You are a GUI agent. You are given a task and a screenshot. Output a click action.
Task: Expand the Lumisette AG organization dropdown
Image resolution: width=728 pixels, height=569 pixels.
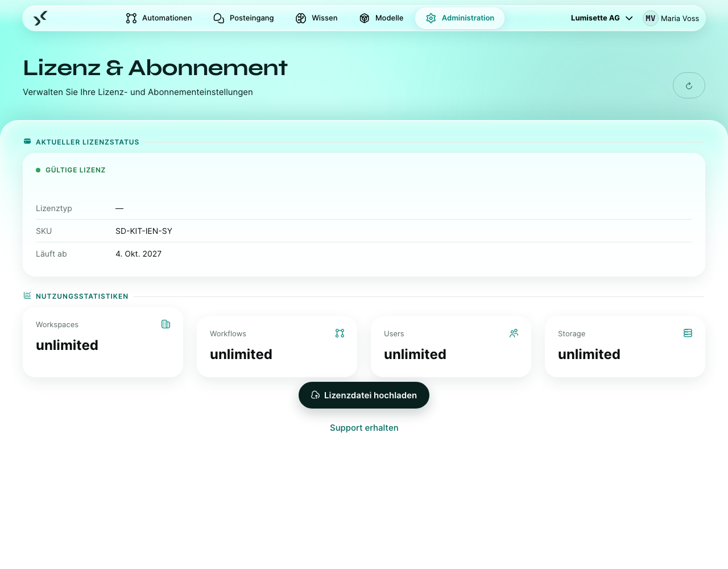(x=602, y=18)
